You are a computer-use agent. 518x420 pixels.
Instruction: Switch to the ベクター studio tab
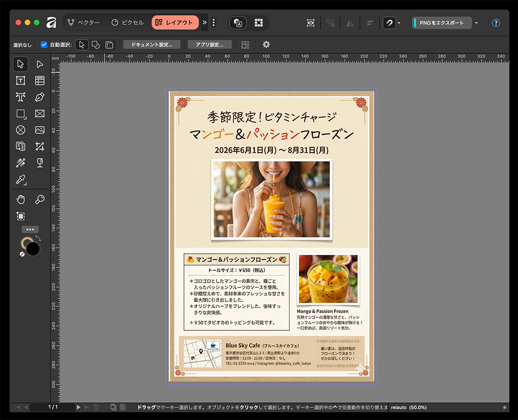click(83, 23)
